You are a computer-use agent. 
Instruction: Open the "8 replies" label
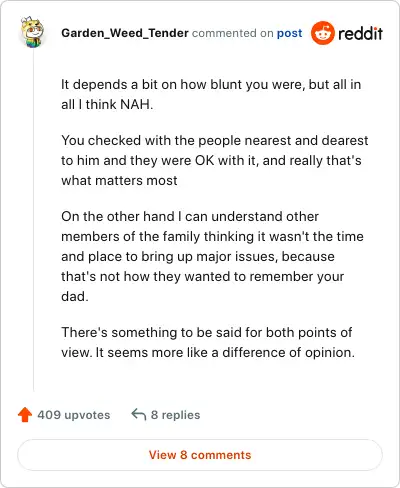click(x=175, y=415)
